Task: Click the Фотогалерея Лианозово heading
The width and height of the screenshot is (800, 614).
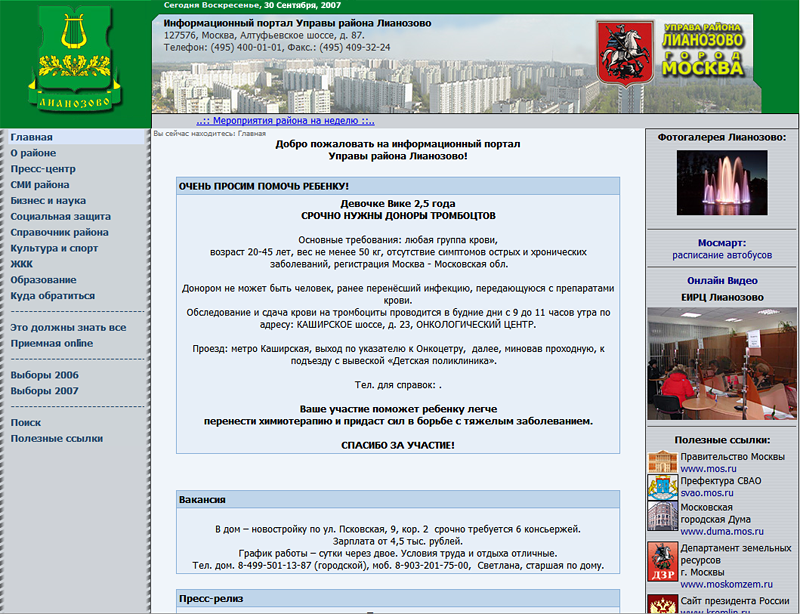Action: coord(722,137)
